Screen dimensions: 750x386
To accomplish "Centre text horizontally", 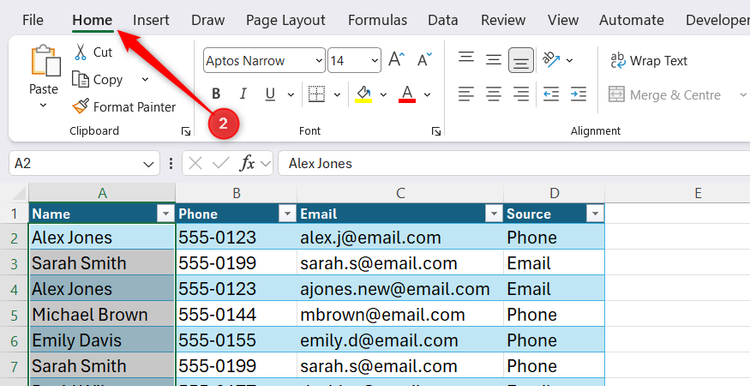I will [493, 94].
